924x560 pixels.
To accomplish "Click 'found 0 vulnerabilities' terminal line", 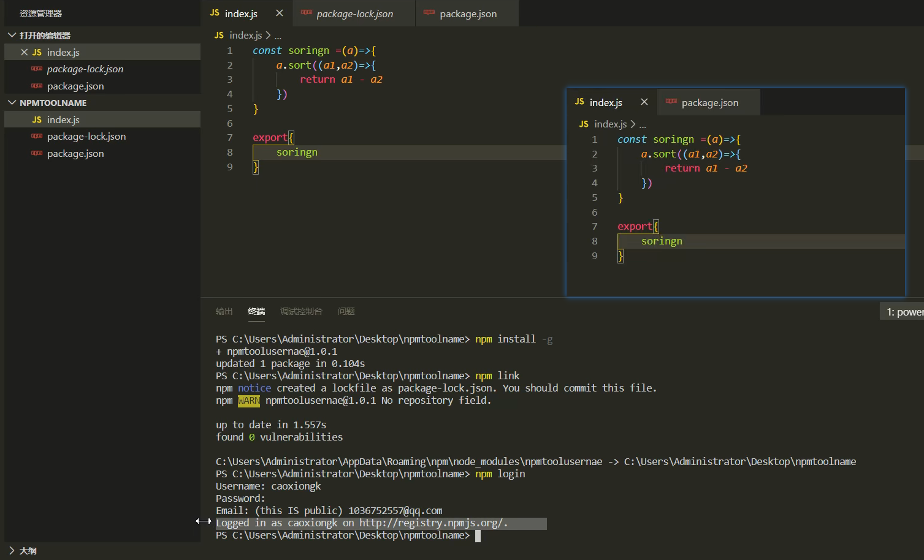I will (x=279, y=437).
